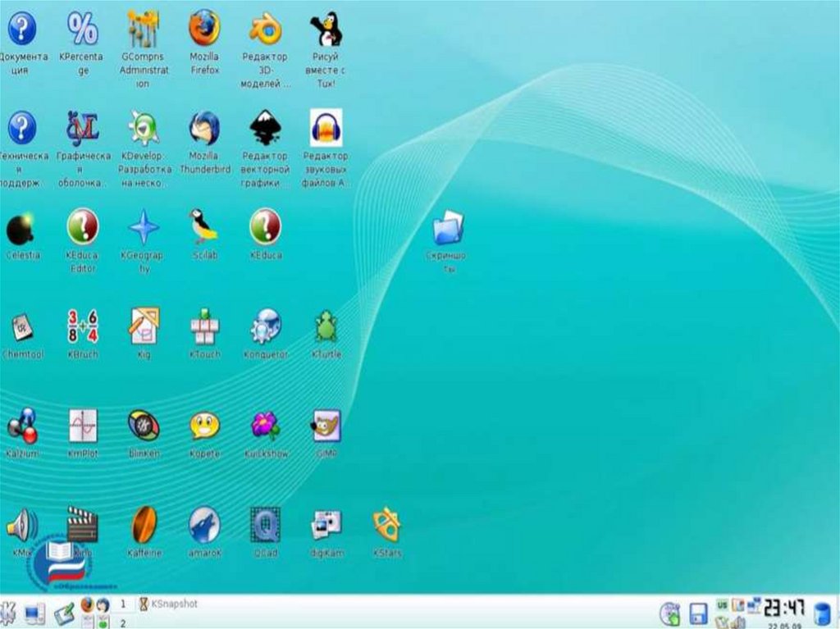Viewport: 840px width, 629px height.
Task: Open the clapperboard video editor icon
Action: [83, 525]
